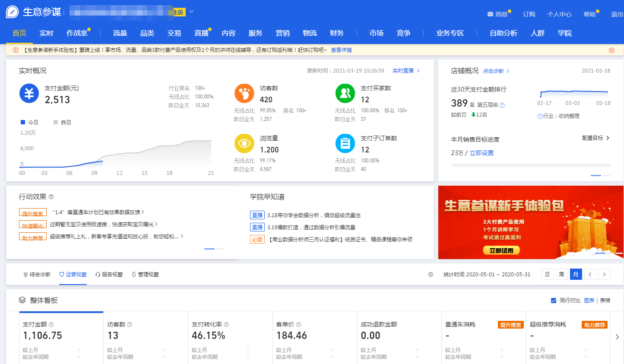Open 订购 in the top bar
Viewport: 624px width, 364px height.
[x=529, y=14]
